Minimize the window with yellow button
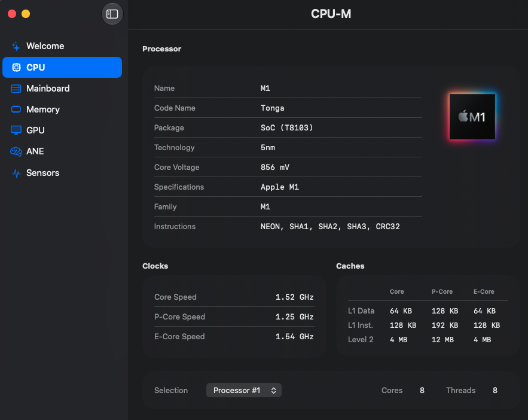Image resolution: width=528 pixels, height=420 pixels. [x=26, y=14]
